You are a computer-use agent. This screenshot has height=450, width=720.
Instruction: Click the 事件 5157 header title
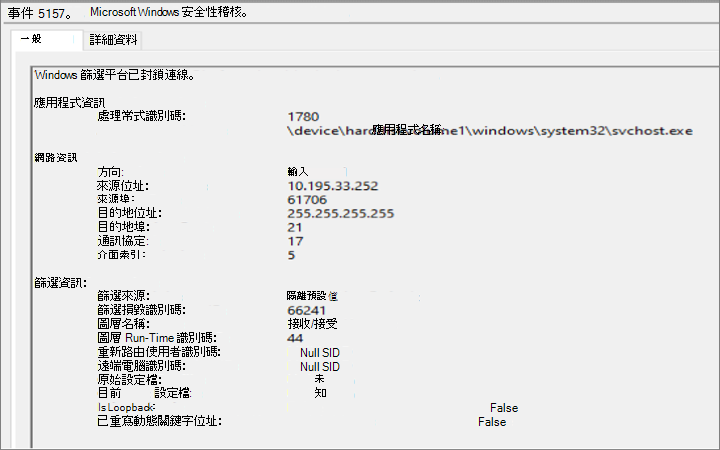pos(39,13)
